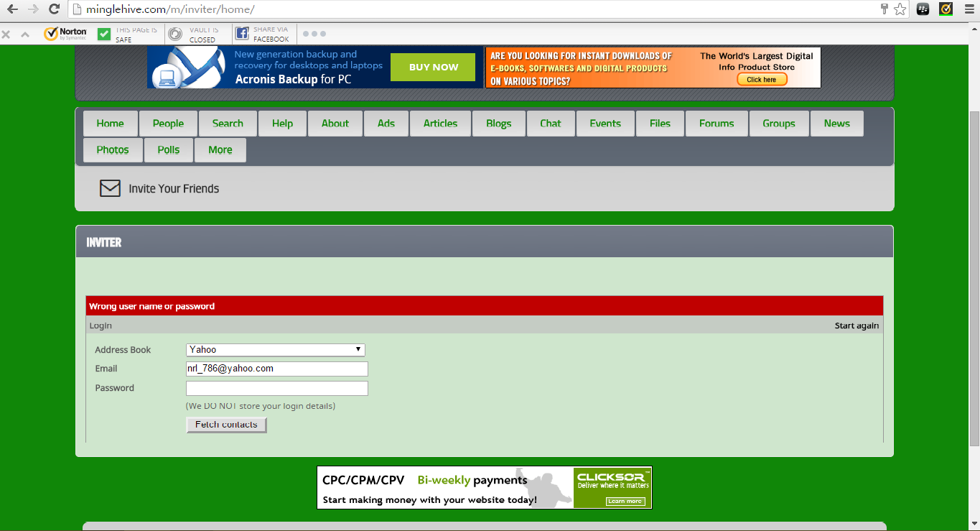
Task: Go to the Blogs menu tab
Action: coord(498,124)
